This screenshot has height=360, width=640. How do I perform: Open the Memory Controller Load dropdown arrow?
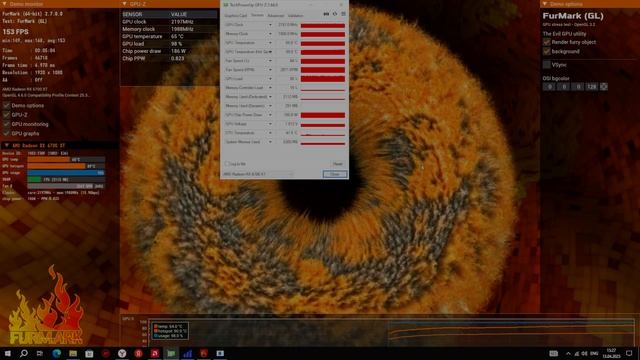tap(270, 88)
